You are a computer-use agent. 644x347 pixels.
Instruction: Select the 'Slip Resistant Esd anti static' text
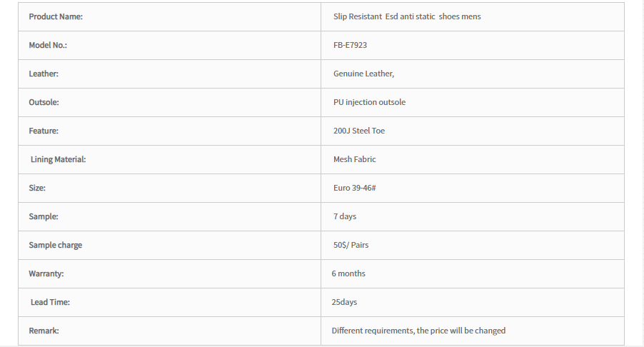(x=384, y=16)
